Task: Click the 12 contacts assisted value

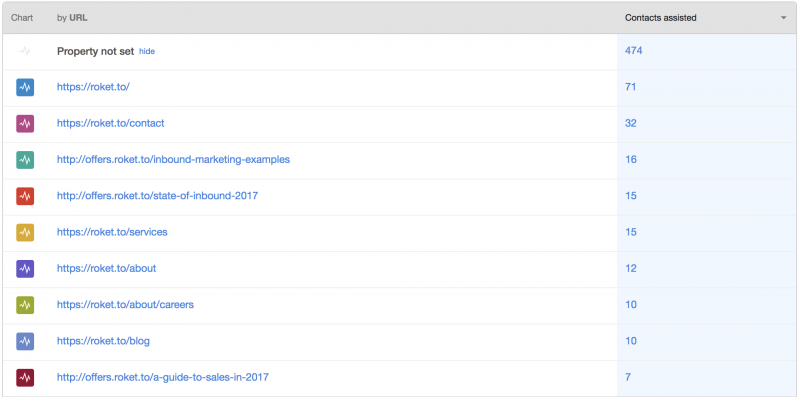Action: pyautogui.click(x=631, y=268)
